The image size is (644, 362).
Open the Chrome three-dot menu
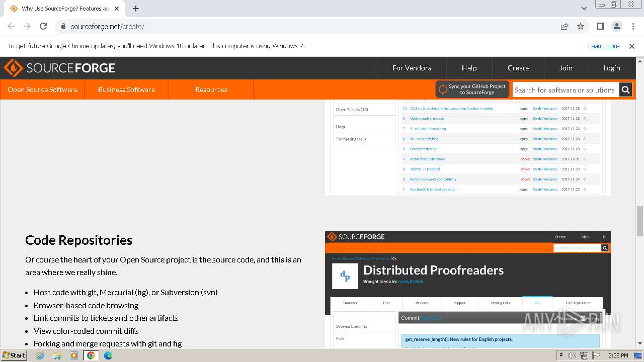point(632,27)
